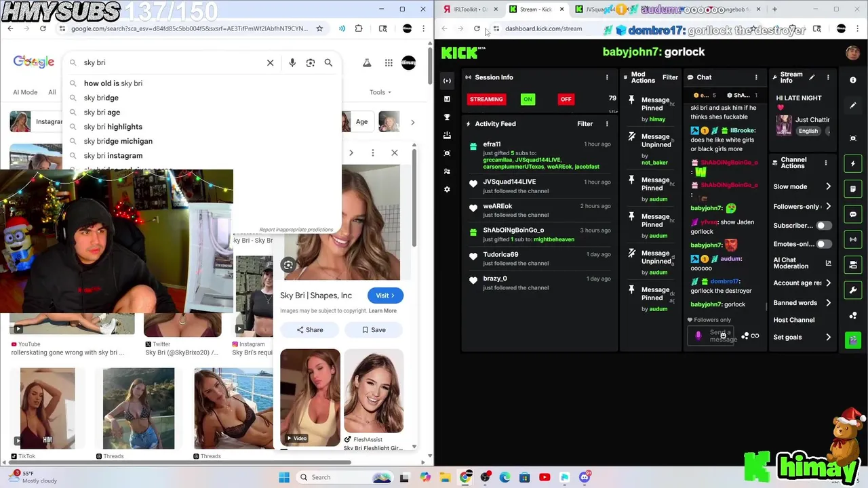Show next image in preview panel
Image resolution: width=868 pixels, height=488 pixels.
(351, 152)
